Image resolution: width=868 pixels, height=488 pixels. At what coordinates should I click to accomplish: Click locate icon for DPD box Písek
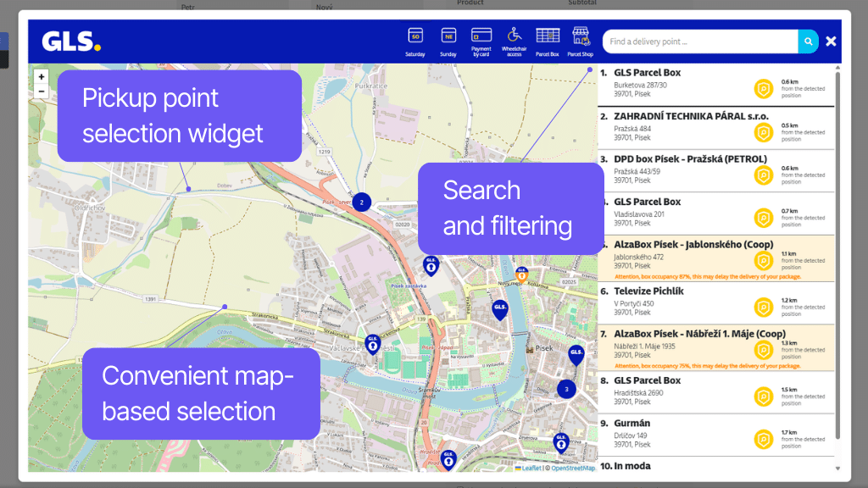764,175
